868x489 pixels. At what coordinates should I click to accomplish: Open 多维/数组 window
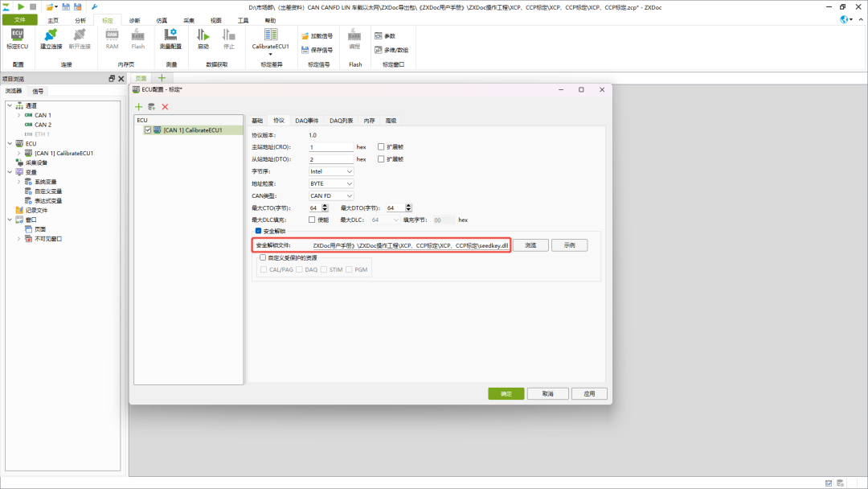391,50
